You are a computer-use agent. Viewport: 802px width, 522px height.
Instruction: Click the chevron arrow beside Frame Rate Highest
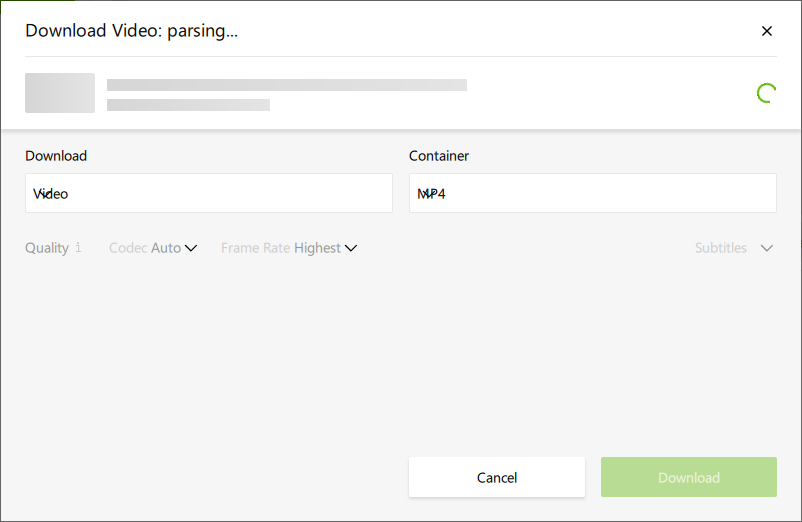351,248
